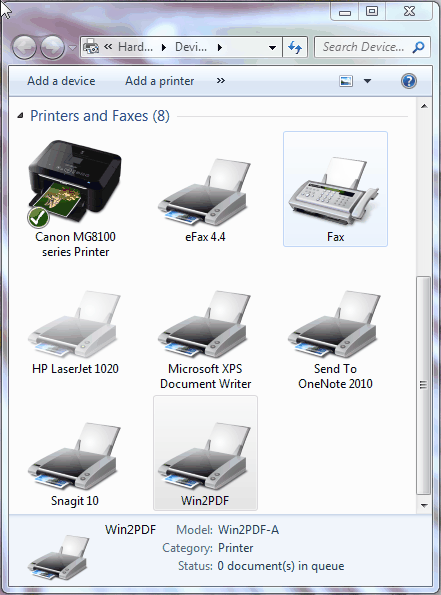Show hidden breadcrumb path chevron
Screen dimensions: 441x595
pos(108,46)
